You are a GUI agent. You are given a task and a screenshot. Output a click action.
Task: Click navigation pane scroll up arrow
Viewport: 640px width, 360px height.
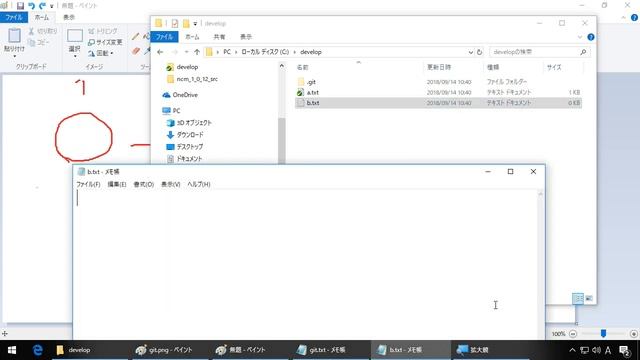(x=282, y=66)
